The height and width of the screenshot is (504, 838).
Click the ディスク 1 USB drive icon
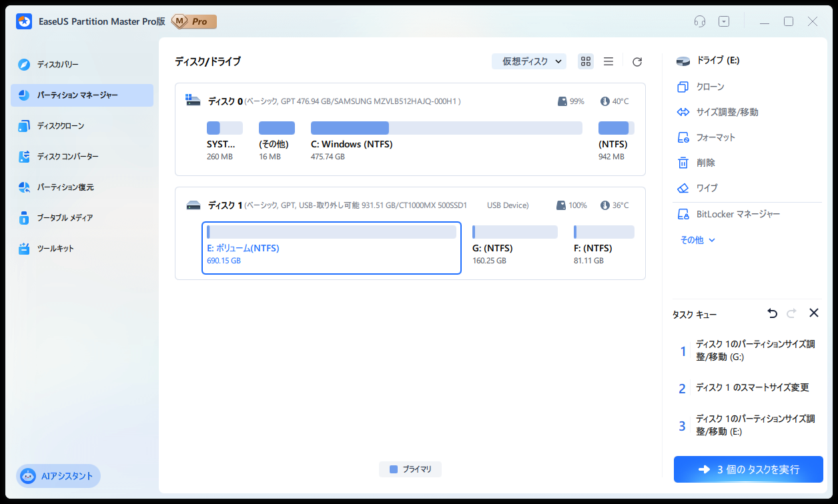193,205
